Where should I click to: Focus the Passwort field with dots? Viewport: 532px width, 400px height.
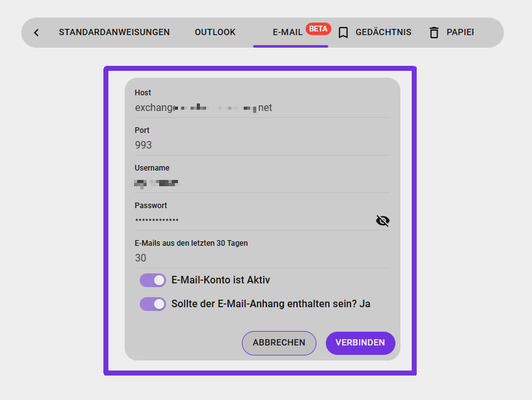(251, 220)
